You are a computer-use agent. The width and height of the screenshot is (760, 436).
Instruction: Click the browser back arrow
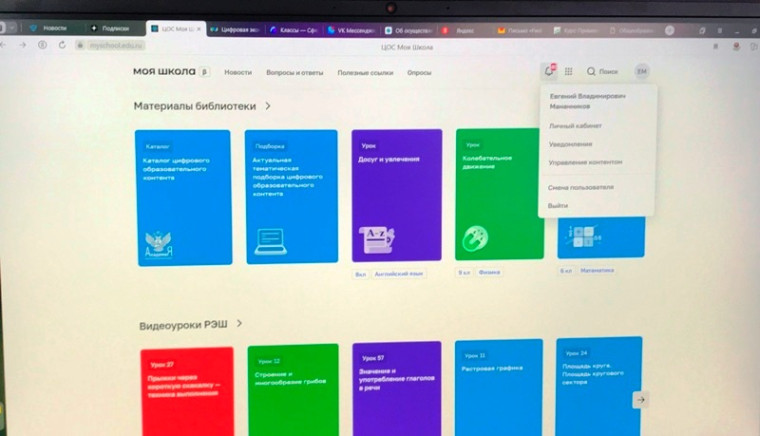pos(3,45)
